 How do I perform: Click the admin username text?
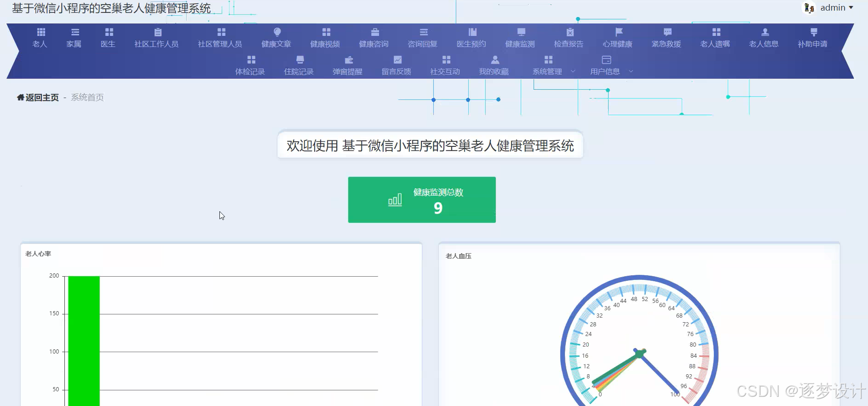[x=833, y=8]
